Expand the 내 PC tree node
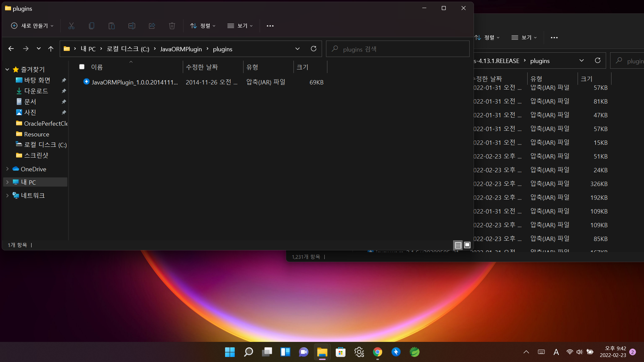The height and width of the screenshot is (362, 644). (x=7, y=182)
